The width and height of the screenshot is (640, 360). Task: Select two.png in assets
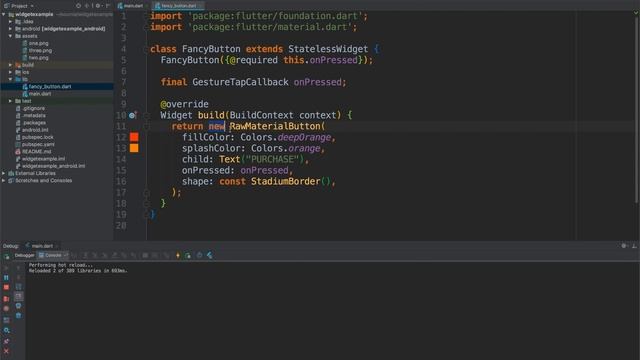[38, 58]
